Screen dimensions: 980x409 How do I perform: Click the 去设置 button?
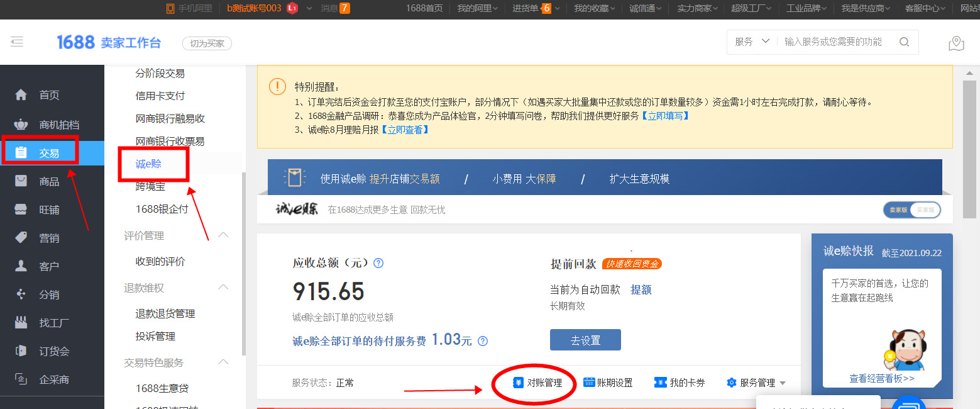tap(585, 340)
